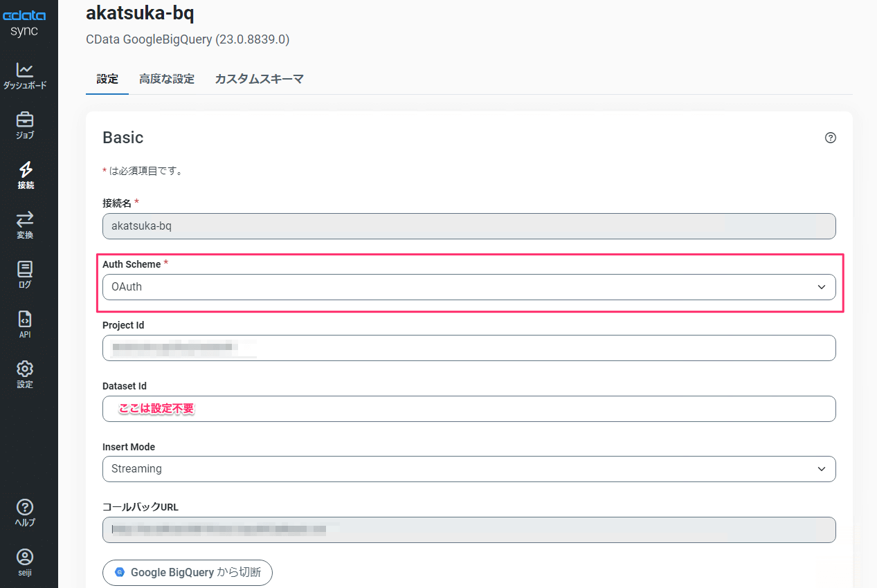The height and width of the screenshot is (588, 877).
Task: Open the 接続 connections sidebar icon
Action: (x=25, y=176)
